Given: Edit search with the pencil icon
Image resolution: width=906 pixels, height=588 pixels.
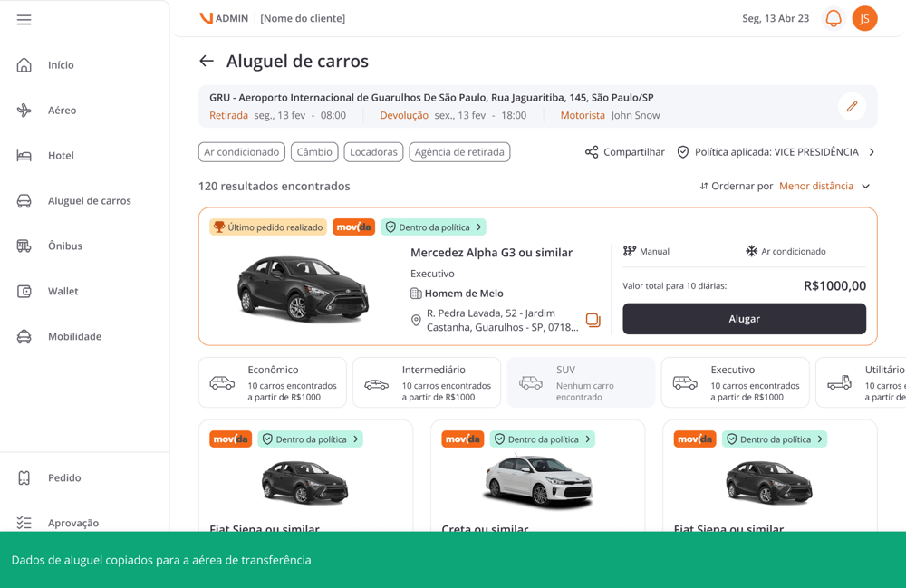Looking at the screenshot, I should click(852, 106).
